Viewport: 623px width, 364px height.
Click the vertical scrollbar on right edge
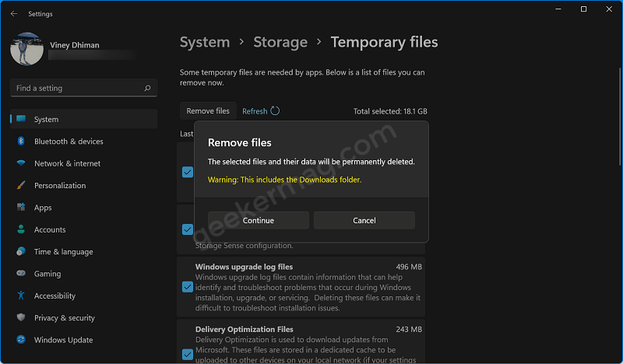(x=620, y=117)
